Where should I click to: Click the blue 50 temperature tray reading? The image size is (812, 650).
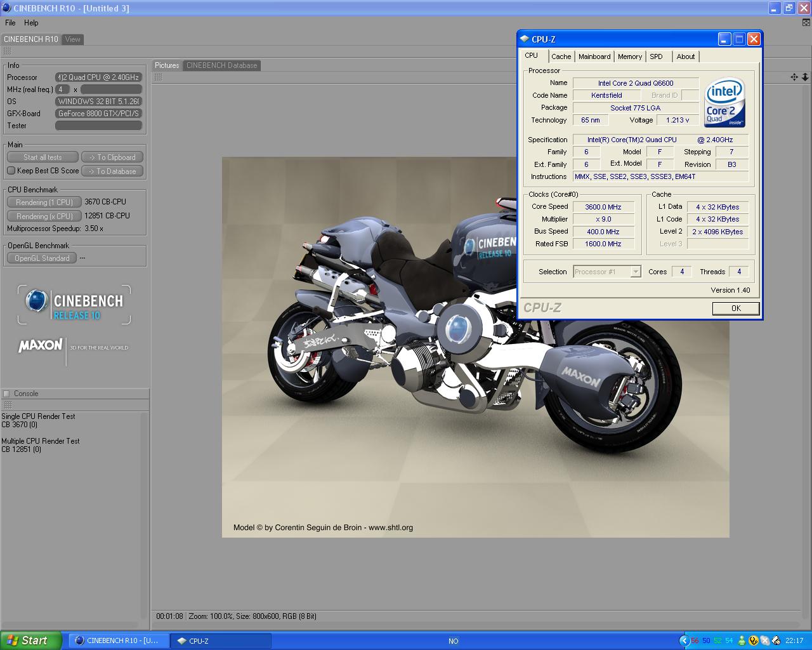707,640
